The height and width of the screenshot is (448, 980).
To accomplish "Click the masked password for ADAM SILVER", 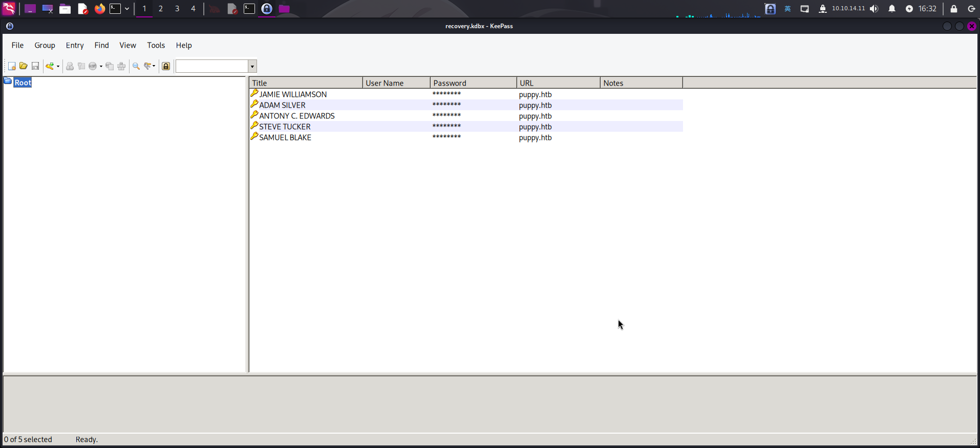I will (x=446, y=105).
